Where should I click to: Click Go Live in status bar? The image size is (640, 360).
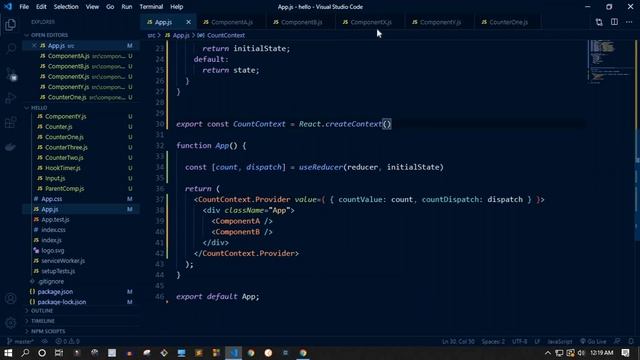[593, 341]
